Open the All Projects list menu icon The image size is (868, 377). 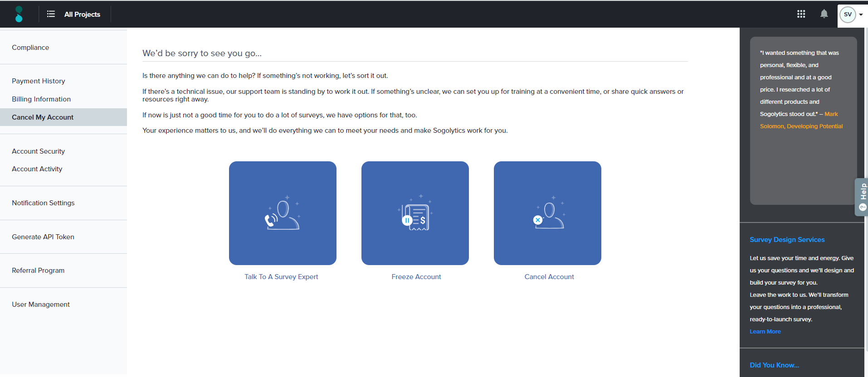point(51,14)
